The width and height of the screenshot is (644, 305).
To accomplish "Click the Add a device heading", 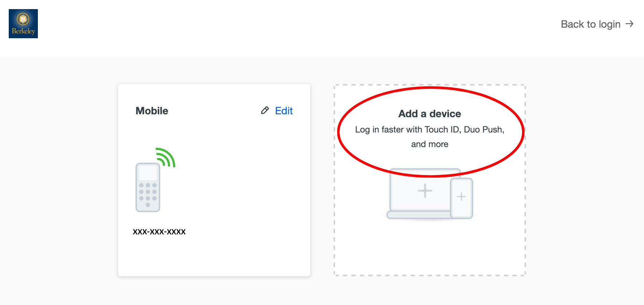I will coord(430,114).
